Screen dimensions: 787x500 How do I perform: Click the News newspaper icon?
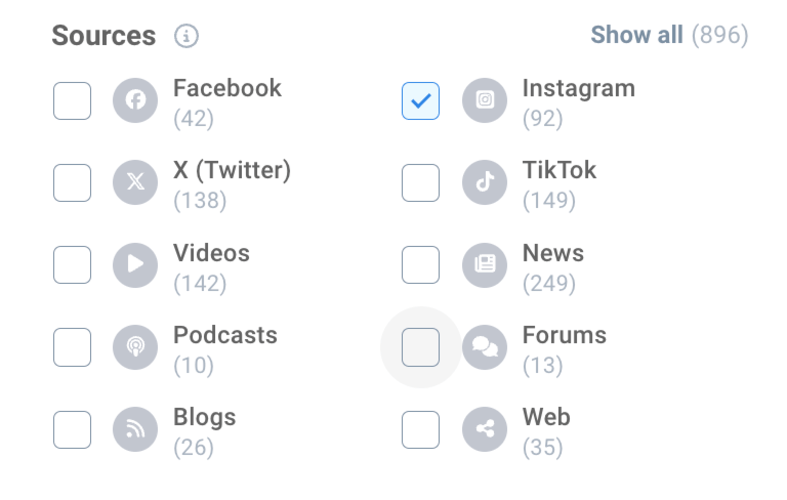point(485,265)
